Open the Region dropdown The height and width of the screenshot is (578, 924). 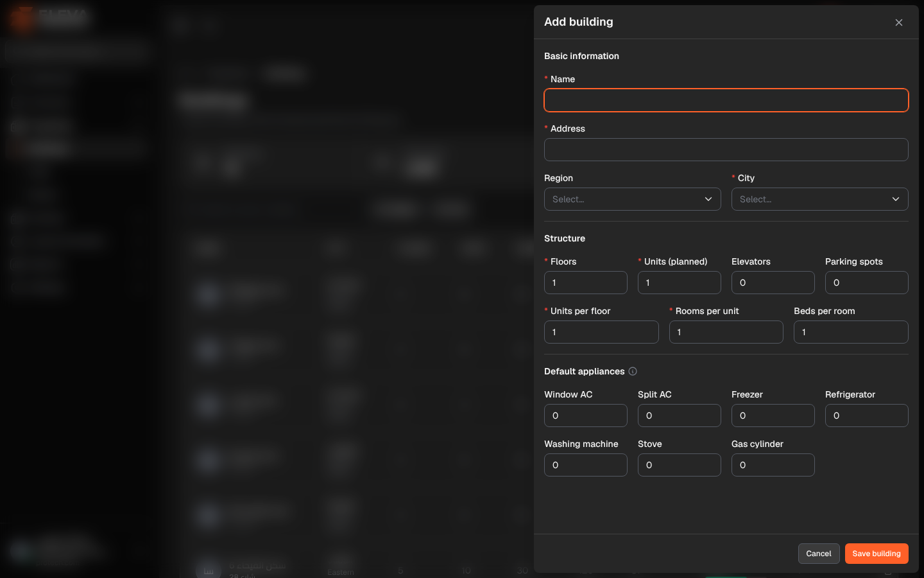tap(633, 199)
